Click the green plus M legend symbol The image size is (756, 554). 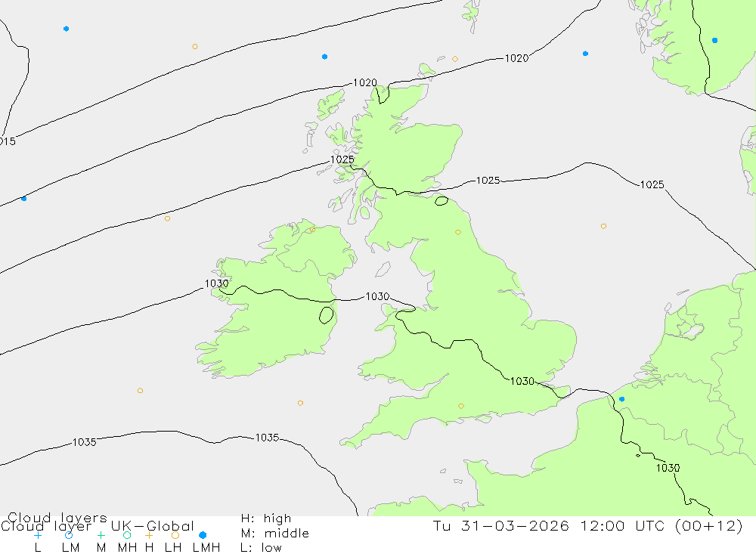point(101,535)
